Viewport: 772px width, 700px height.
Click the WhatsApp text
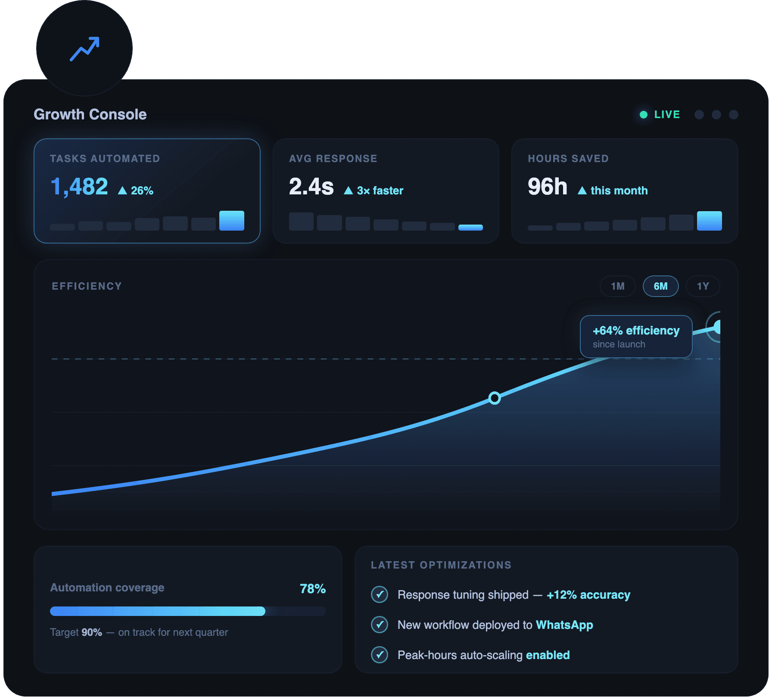tap(564, 625)
